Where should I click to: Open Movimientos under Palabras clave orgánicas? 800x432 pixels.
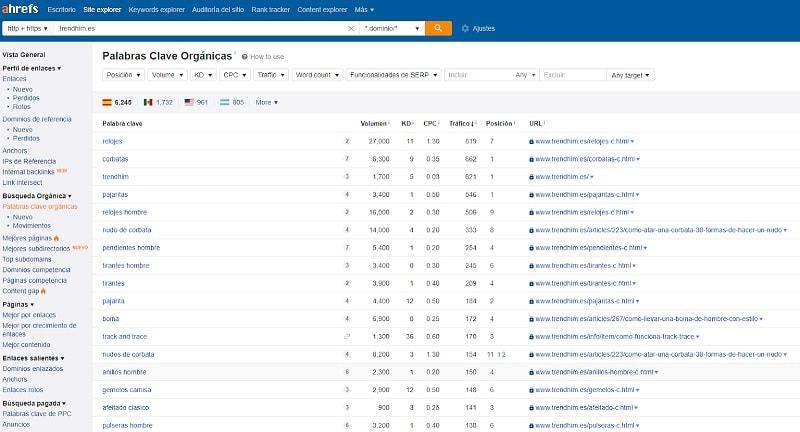32,225
